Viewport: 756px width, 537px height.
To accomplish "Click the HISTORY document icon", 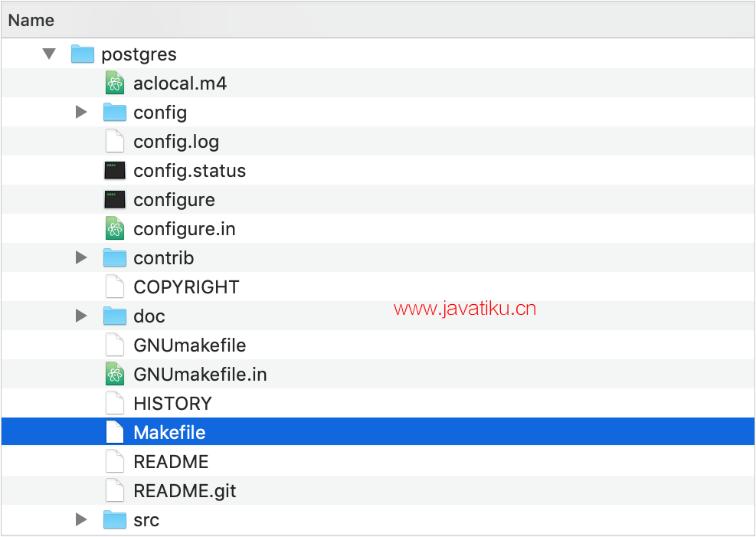I will [x=115, y=403].
